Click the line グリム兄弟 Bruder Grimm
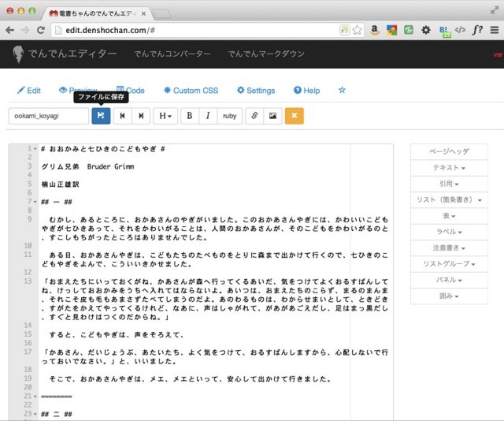Viewport: 504px width, 421px height. point(87,166)
